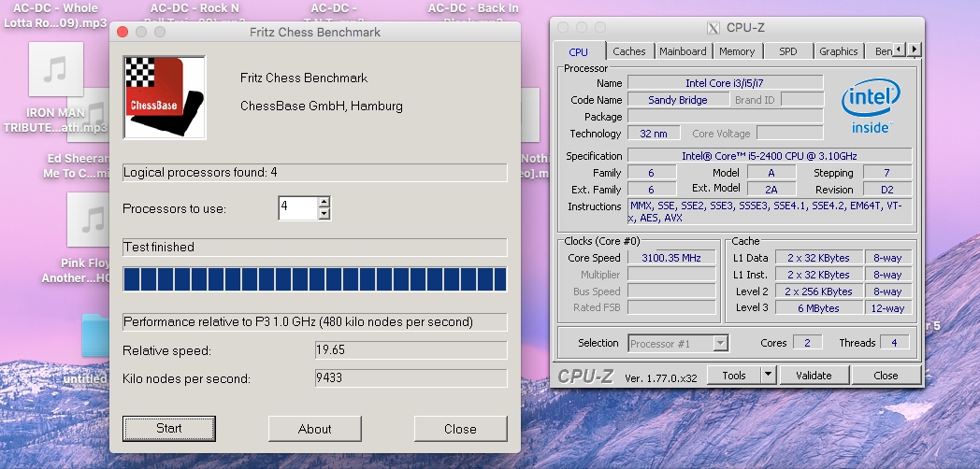The image size is (980, 469).
Task: Open the partially hidden Bench tab
Action: point(879,51)
